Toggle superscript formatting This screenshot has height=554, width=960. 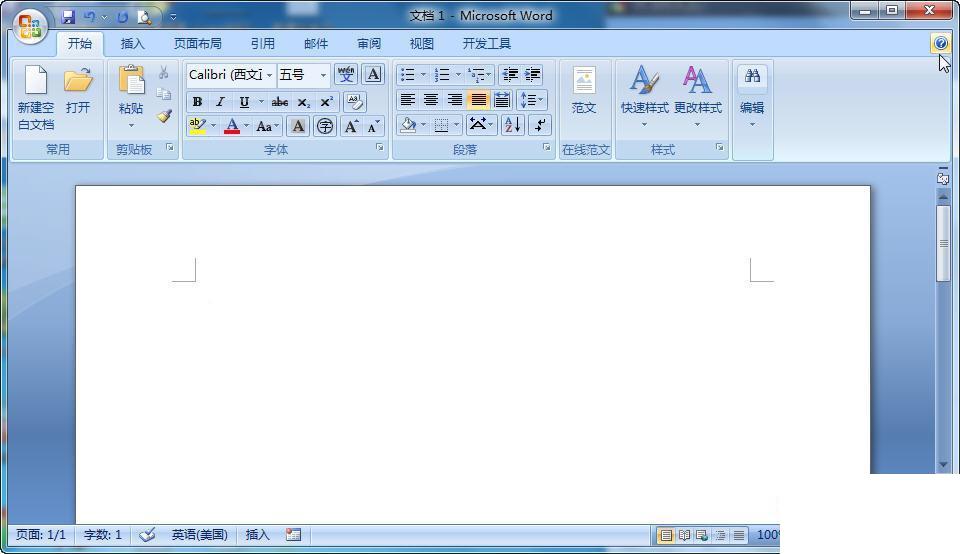(326, 102)
